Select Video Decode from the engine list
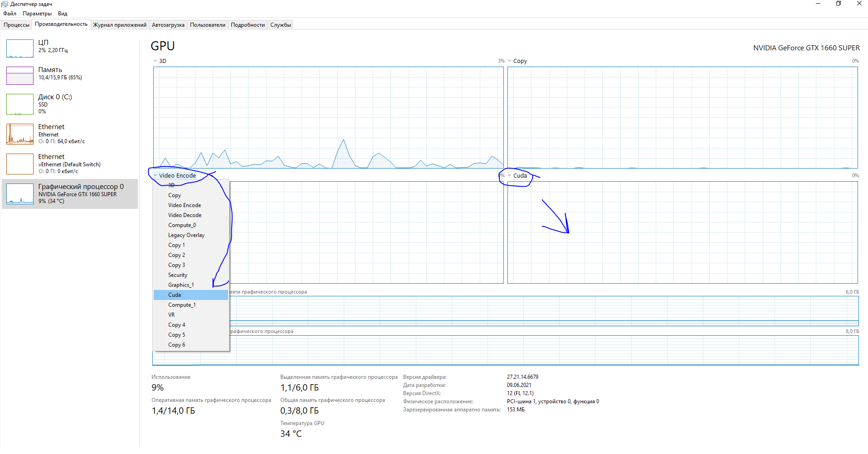This screenshot has width=868, height=454. click(x=185, y=215)
